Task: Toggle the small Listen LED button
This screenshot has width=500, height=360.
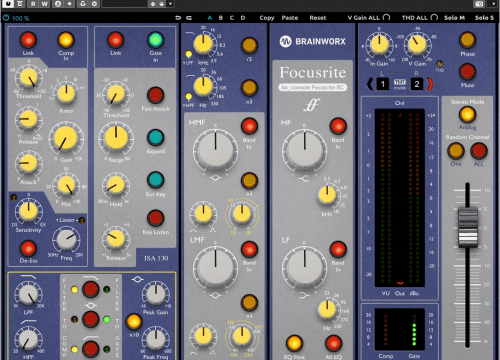Action: click(81, 220)
